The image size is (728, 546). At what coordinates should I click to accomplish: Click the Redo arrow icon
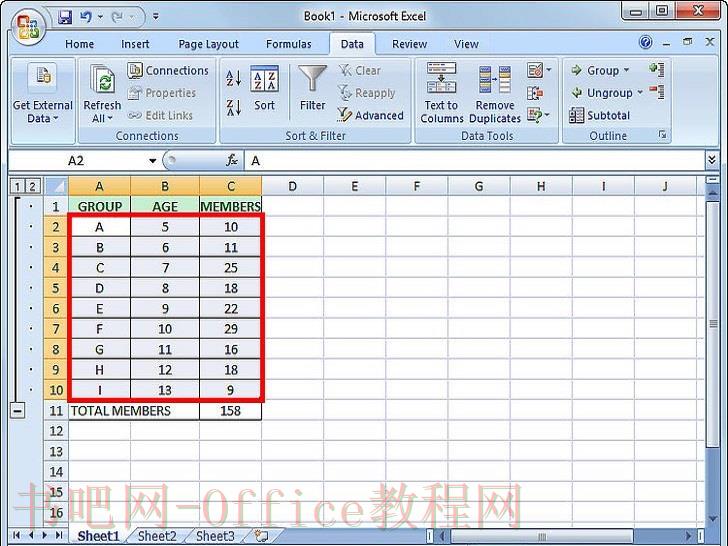point(117,17)
